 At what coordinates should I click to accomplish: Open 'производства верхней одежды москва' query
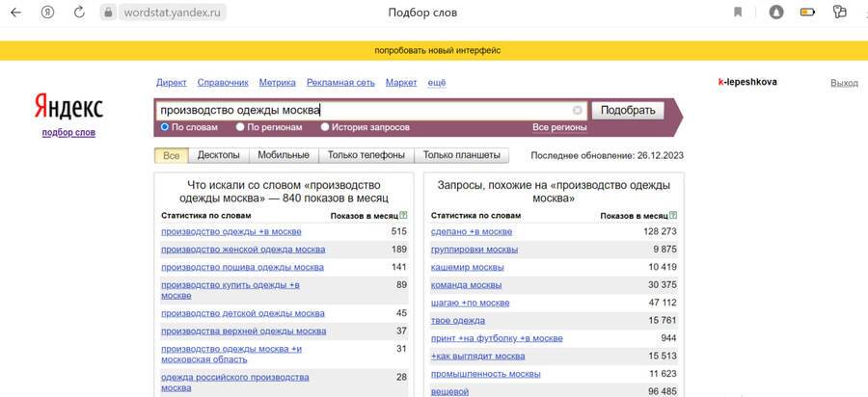[x=244, y=331]
